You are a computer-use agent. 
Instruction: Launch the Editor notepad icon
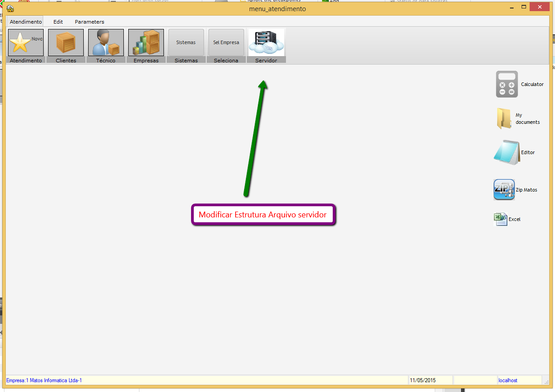(x=506, y=152)
